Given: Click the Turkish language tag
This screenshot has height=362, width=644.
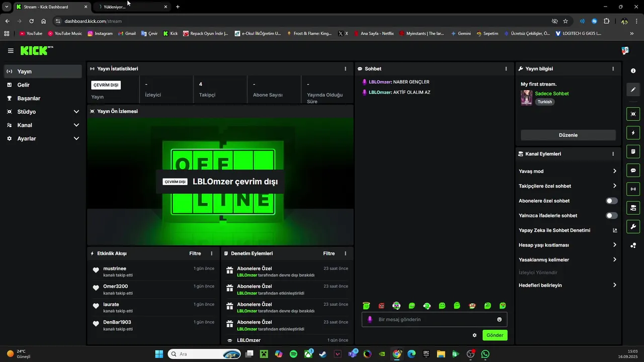Looking at the screenshot, I should 545,102.
